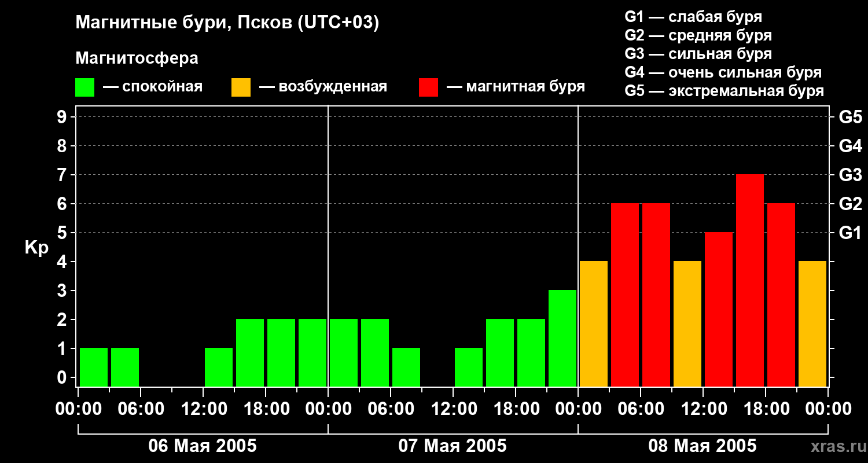868x463 pixels.
Task: Click the red bar reaching Kp 5
Action: [719, 309]
